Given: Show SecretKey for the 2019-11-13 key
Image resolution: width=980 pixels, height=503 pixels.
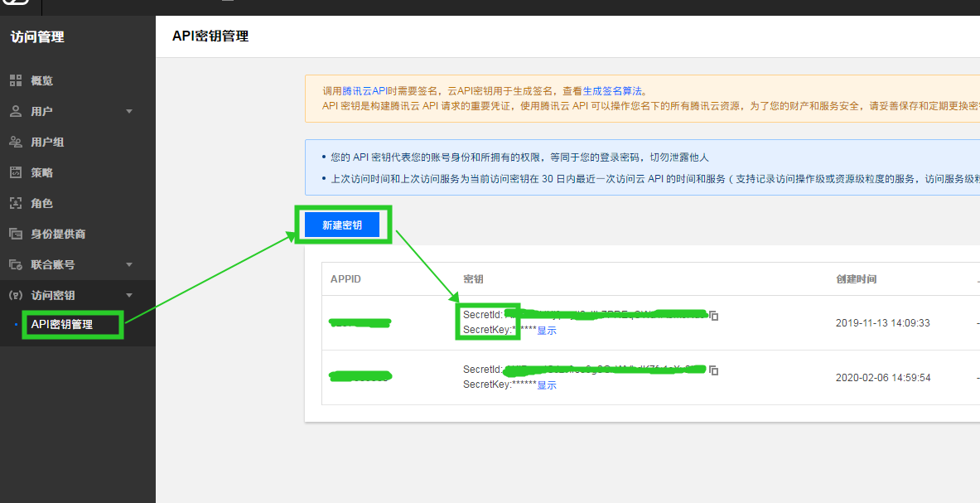Looking at the screenshot, I should coord(547,331).
